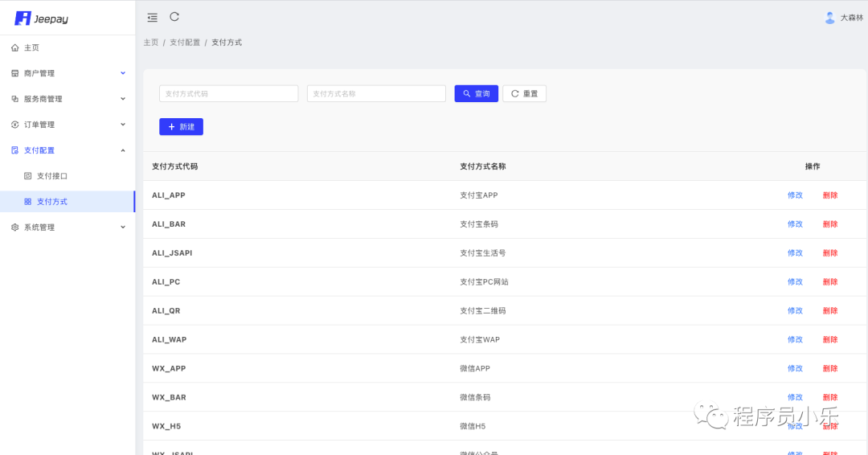
Task: Click the 操作 column header
Action: click(x=812, y=166)
